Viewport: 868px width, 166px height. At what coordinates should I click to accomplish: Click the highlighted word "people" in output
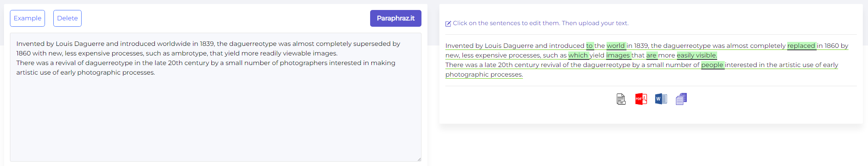(x=712, y=65)
